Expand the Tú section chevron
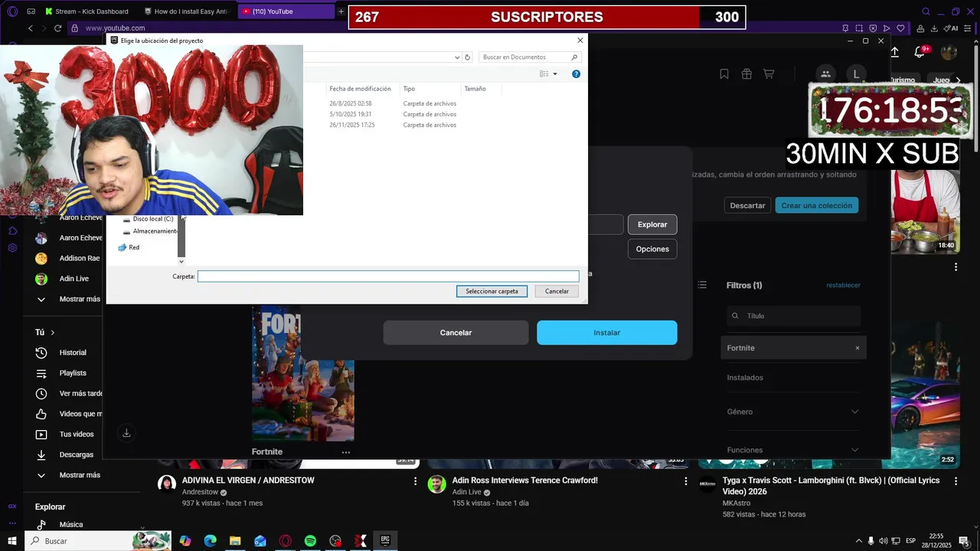 pyautogui.click(x=52, y=332)
